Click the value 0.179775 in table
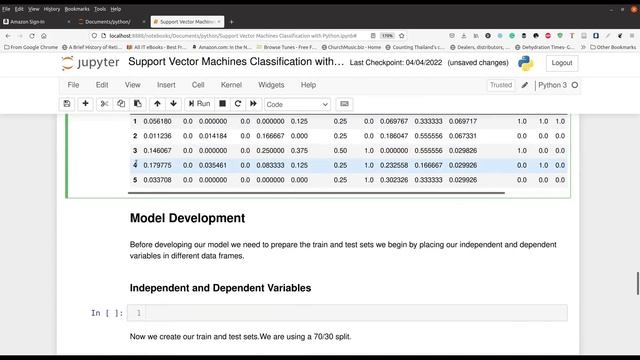The width and height of the screenshot is (640, 360). [x=158, y=165]
